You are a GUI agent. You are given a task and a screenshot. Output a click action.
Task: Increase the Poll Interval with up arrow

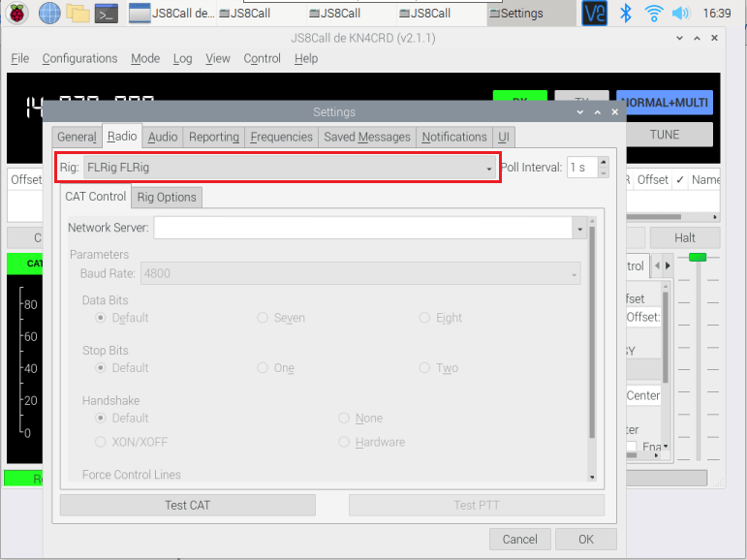tap(603, 162)
